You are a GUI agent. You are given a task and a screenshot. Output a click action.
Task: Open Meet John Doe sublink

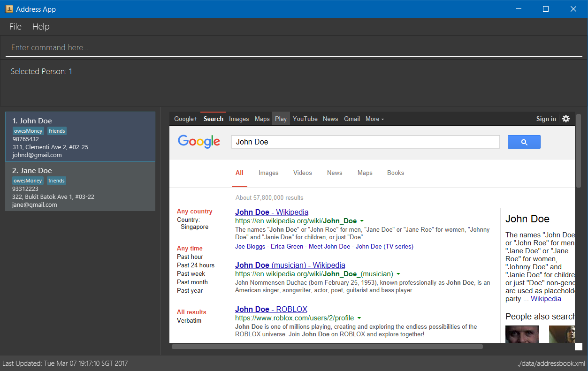pos(329,247)
